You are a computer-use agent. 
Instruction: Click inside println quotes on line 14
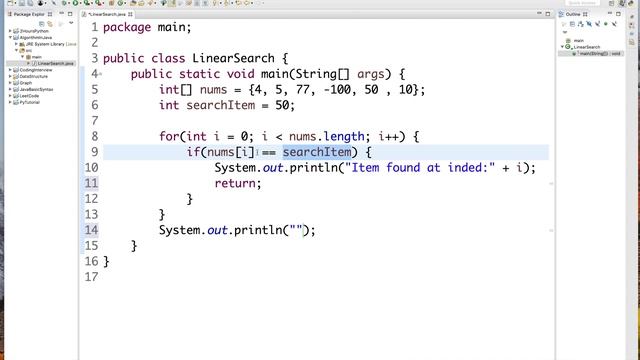pos(296,230)
